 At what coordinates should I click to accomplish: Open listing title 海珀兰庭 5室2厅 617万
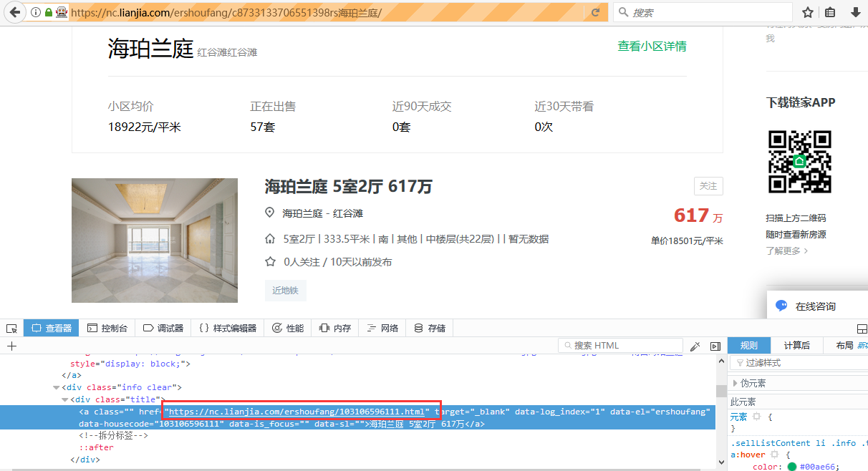pos(349,187)
